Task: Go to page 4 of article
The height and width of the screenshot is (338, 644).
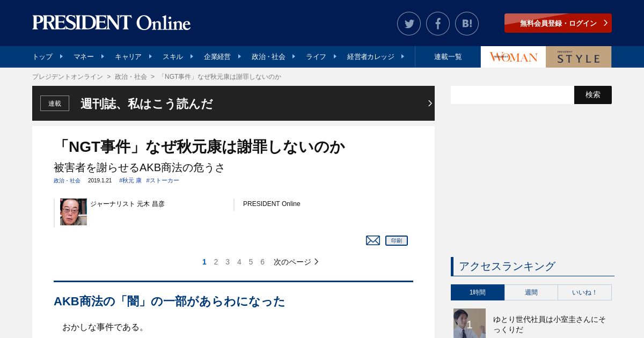Action: click(239, 262)
